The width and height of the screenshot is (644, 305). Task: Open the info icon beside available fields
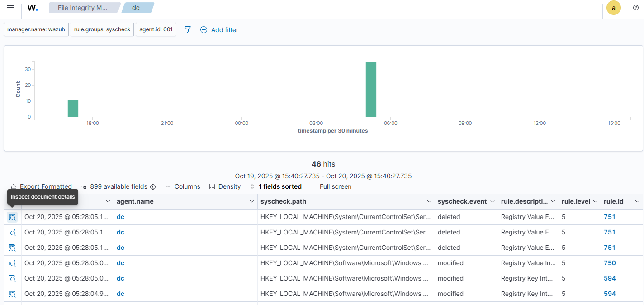coord(153,187)
